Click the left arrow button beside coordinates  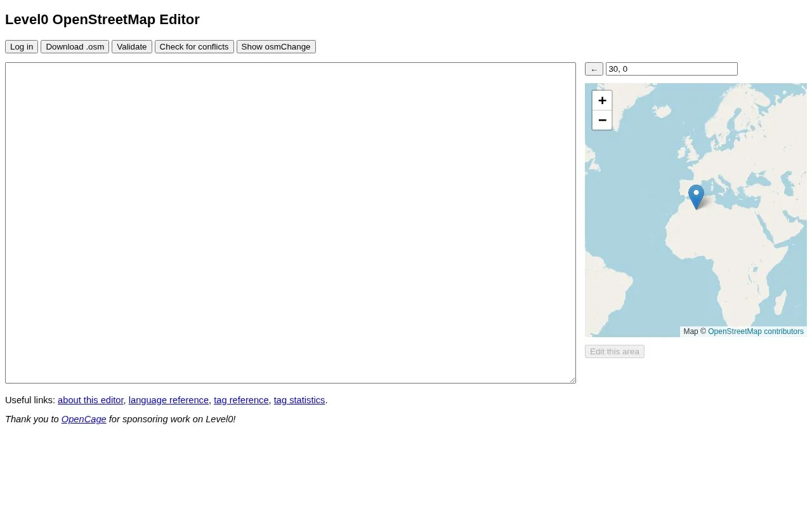[x=594, y=69]
